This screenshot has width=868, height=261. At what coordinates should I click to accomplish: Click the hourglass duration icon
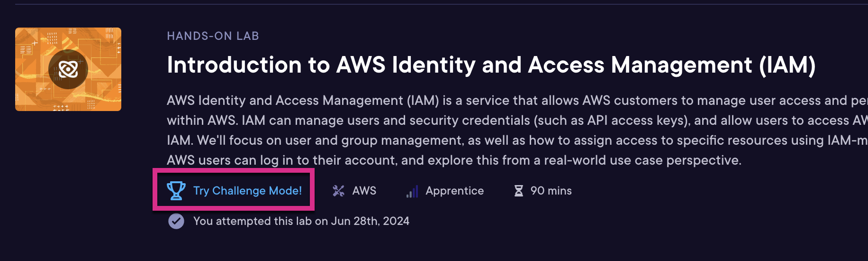click(x=519, y=191)
